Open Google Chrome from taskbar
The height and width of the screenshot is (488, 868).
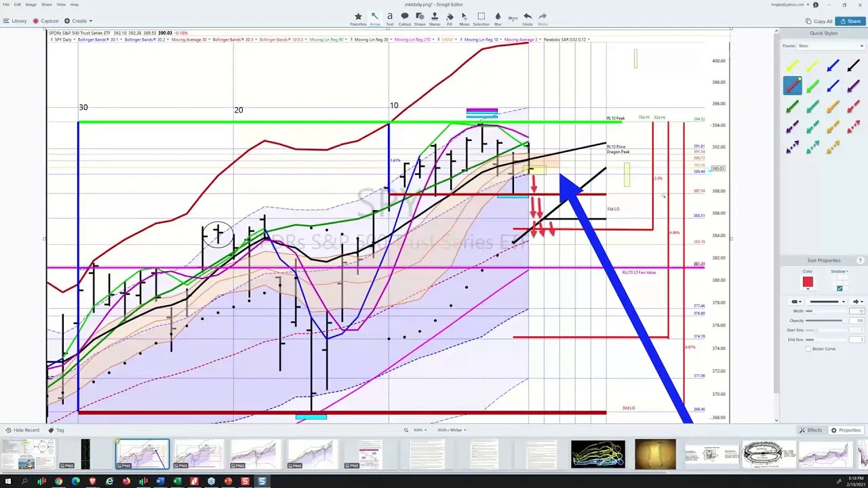tap(58, 481)
